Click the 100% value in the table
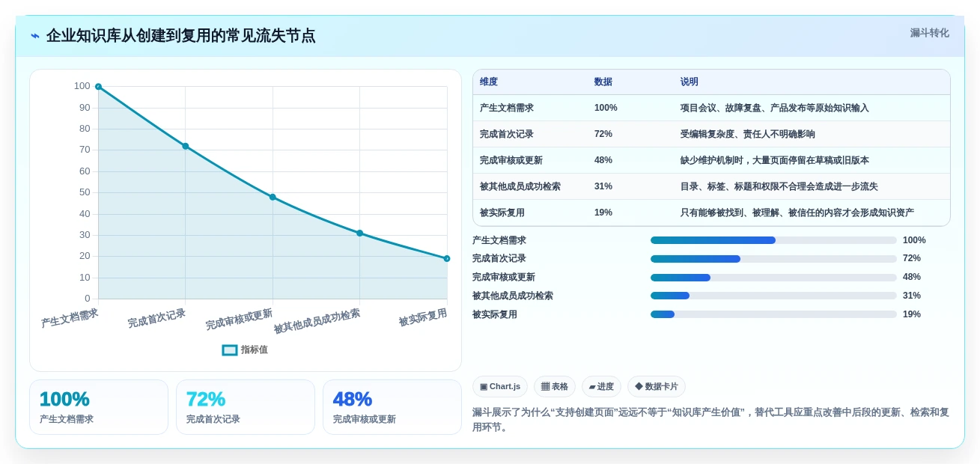 [606, 108]
